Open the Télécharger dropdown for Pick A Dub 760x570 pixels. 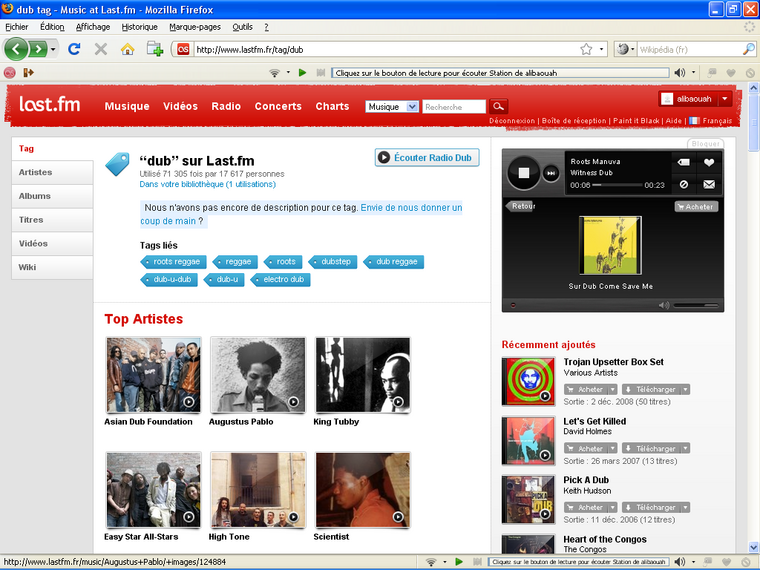pos(686,507)
